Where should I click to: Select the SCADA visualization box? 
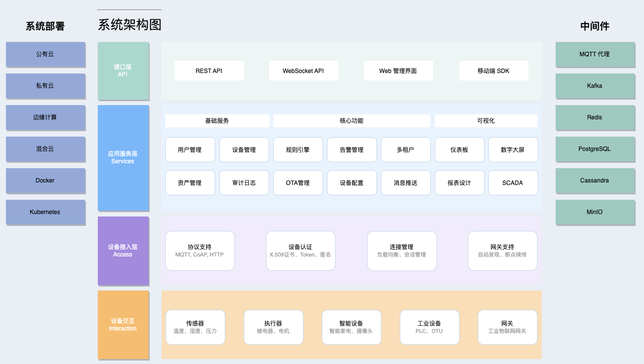tap(513, 182)
